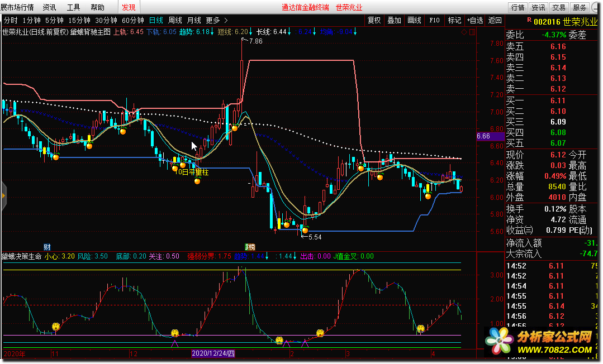Screen dimensions: 603x364
Task: Click the 10日平量柱 annotation on the chart
Action: point(192,172)
